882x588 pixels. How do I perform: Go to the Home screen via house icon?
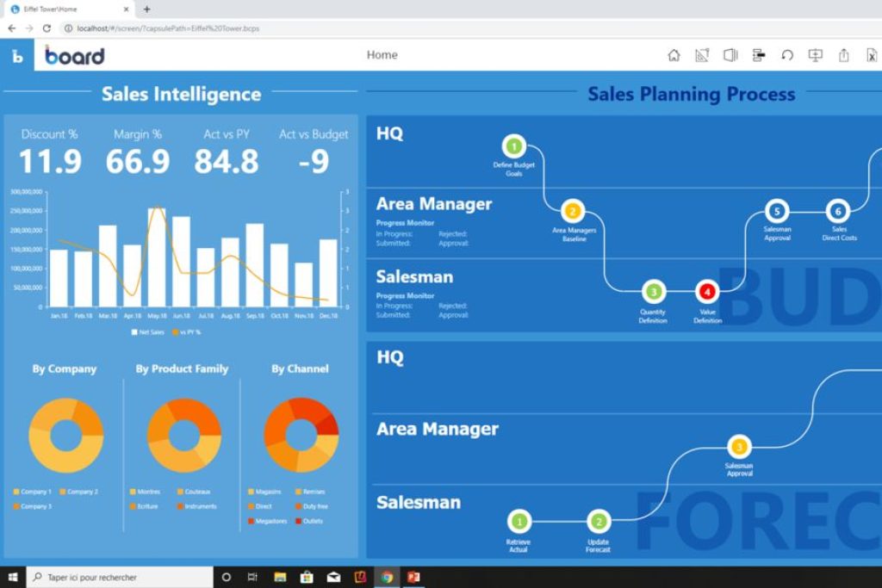(674, 55)
